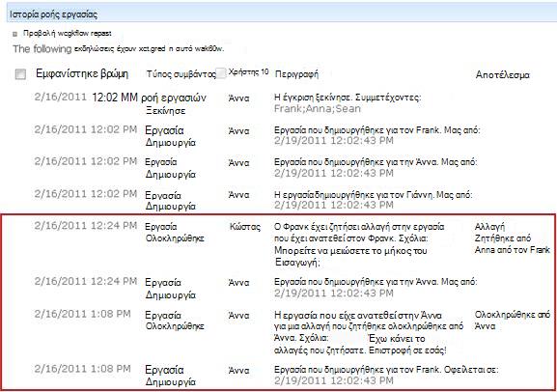Click the Χρήστης 10 column header
Image resolution: width=557 pixels, height=392 pixels.
248,71
